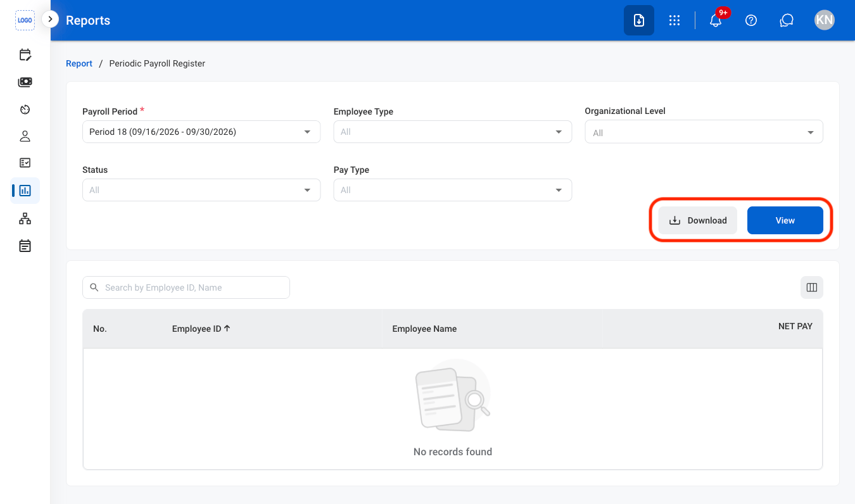Open the notifications bell
The image size is (855, 504).
click(716, 20)
